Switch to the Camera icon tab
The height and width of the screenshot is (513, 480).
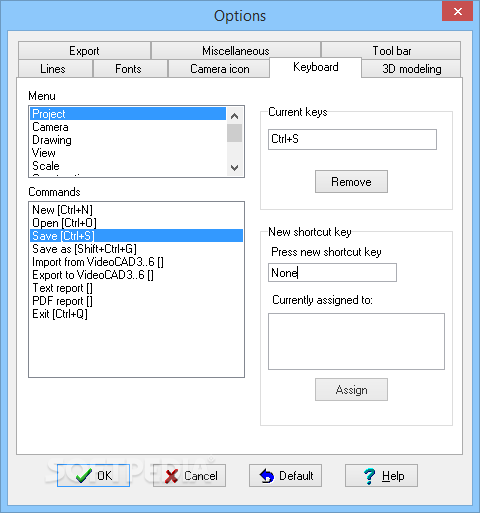(x=219, y=69)
